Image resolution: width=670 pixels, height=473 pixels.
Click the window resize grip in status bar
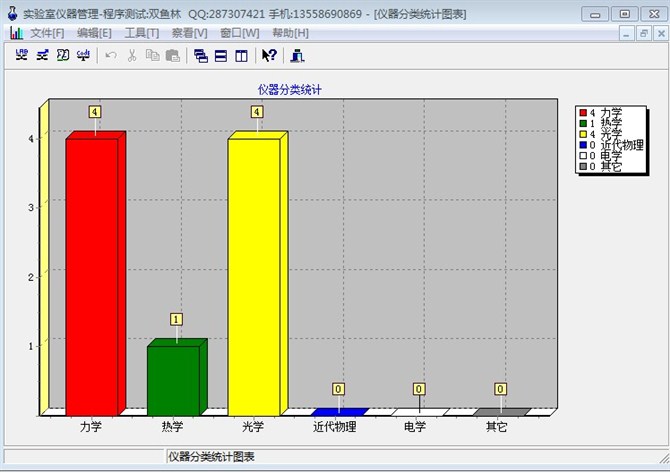point(664,458)
